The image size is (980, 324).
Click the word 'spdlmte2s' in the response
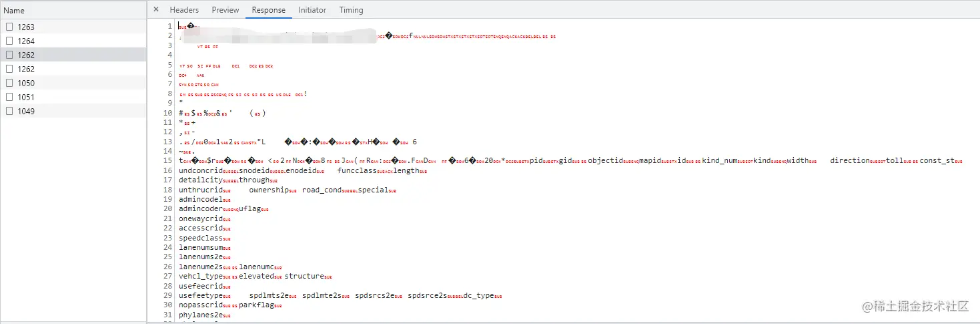click(322, 295)
